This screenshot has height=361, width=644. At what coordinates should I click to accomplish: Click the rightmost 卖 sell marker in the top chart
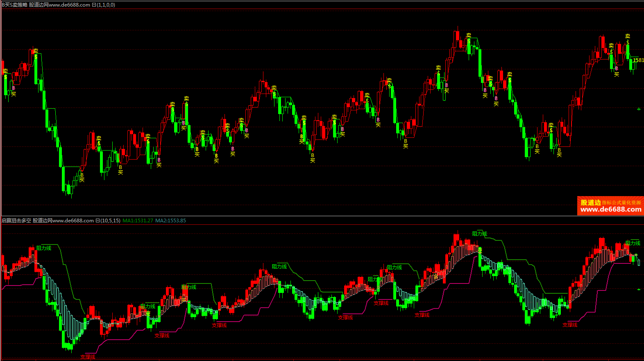[628, 37]
